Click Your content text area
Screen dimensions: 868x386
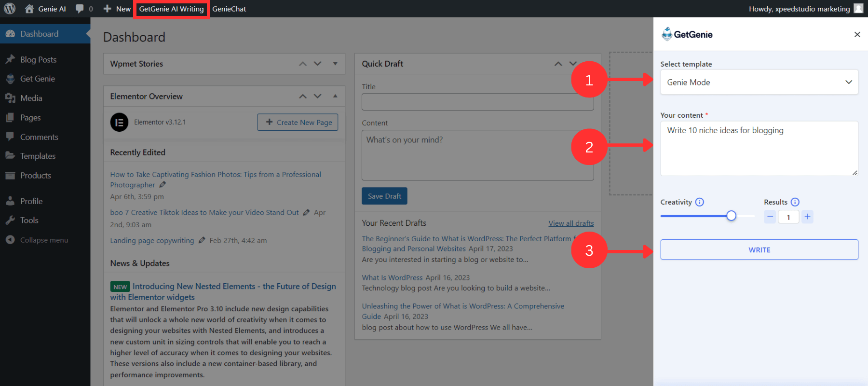pos(759,148)
